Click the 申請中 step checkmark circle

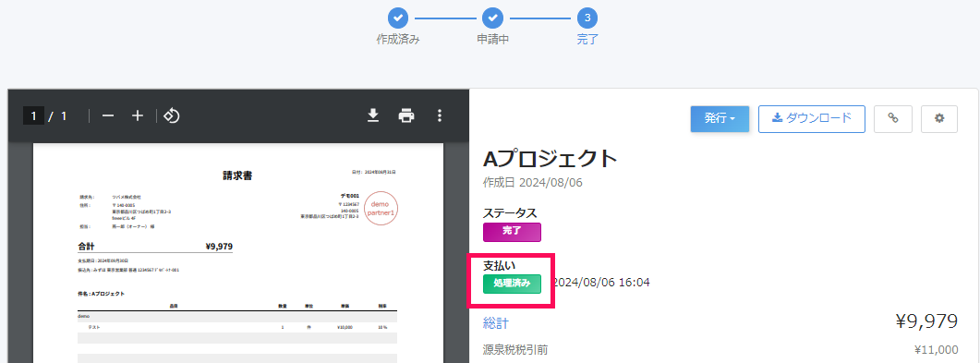492,18
